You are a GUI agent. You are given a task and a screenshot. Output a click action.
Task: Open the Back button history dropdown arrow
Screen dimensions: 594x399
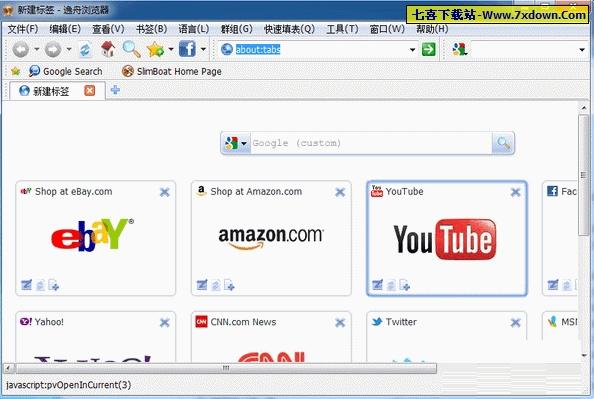pyautogui.click(x=36, y=49)
